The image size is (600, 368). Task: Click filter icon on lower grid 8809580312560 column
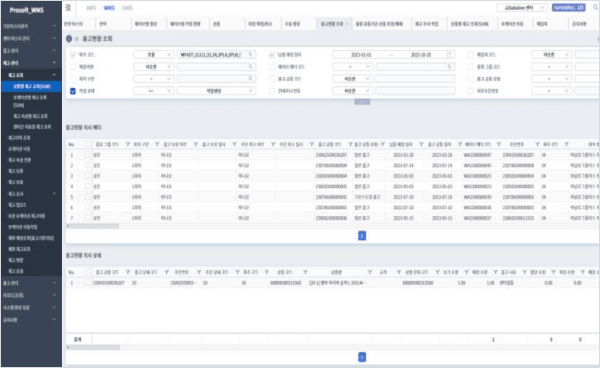(x=305, y=272)
